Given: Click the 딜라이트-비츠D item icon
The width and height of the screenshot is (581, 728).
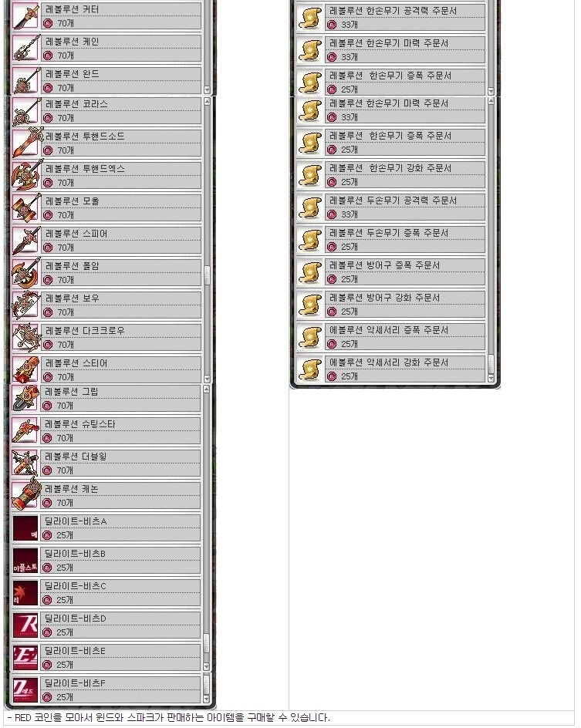Looking at the screenshot, I should coord(25,625).
